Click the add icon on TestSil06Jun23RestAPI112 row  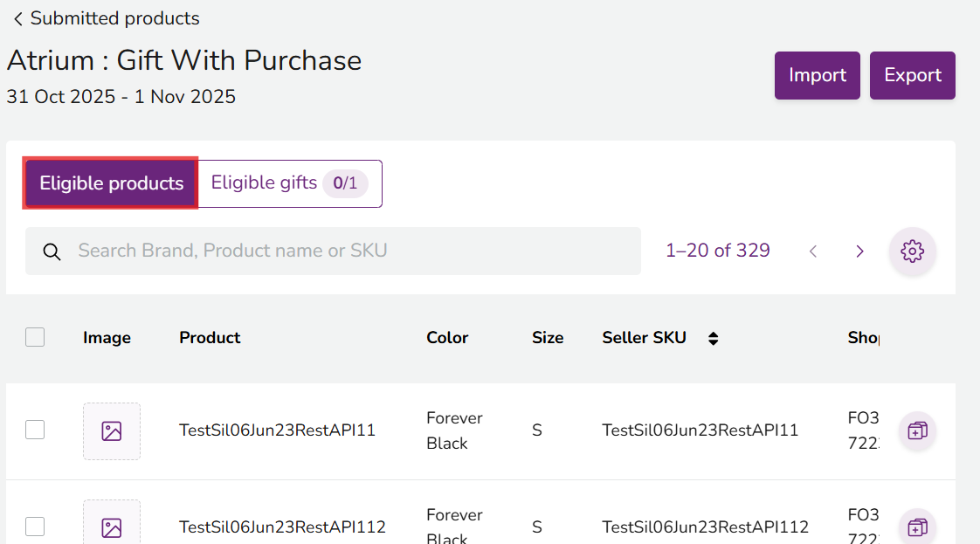[x=916, y=527]
